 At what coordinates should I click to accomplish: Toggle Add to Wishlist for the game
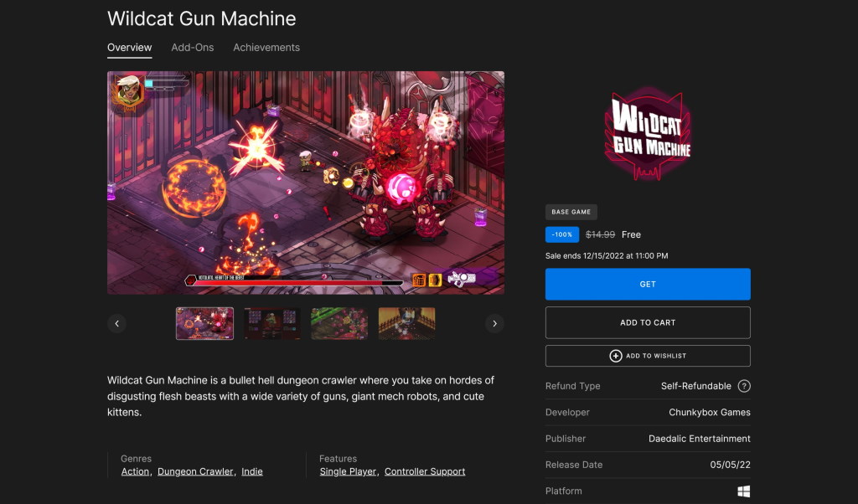(x=648, y=355)
